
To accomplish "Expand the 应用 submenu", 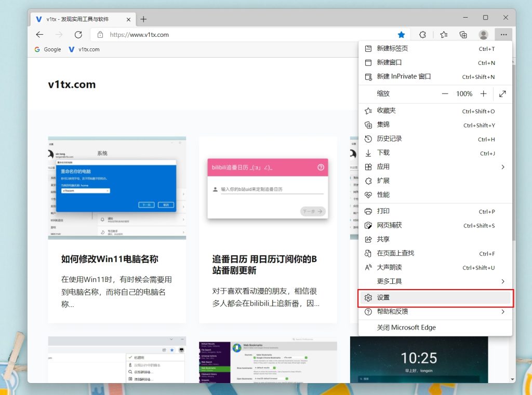I will click(435, 167).
